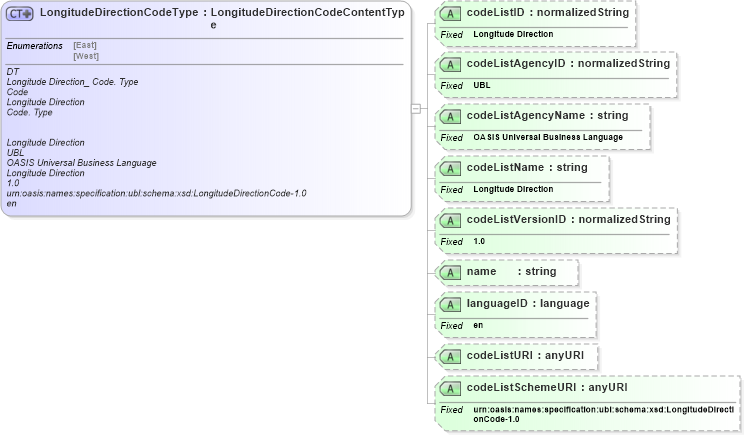
Task: Click the CT complex type icon
Action: pyautogui.click(x=19, y=14)
